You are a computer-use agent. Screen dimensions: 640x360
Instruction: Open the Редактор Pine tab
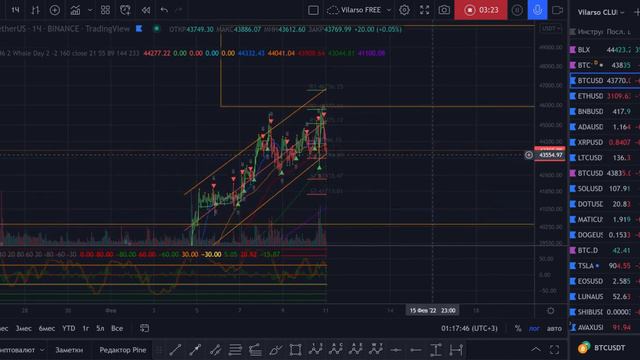point(123,350)
